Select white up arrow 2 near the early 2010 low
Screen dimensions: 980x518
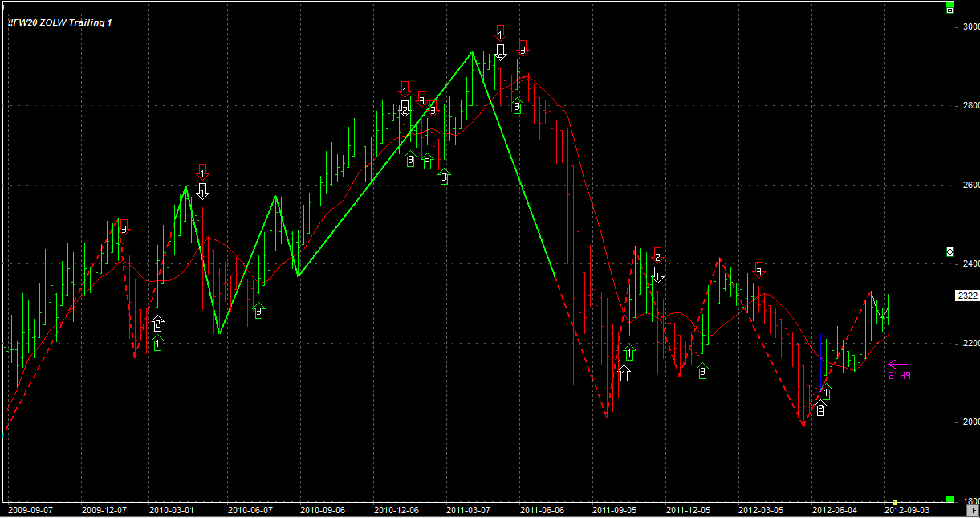click(158, 324)
